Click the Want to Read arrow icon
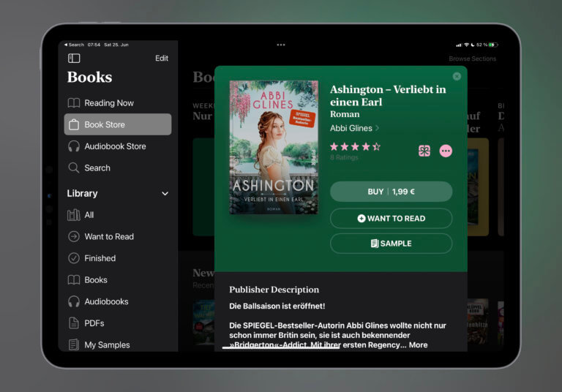Screen dimensions: 562x392 pos(74,236)
